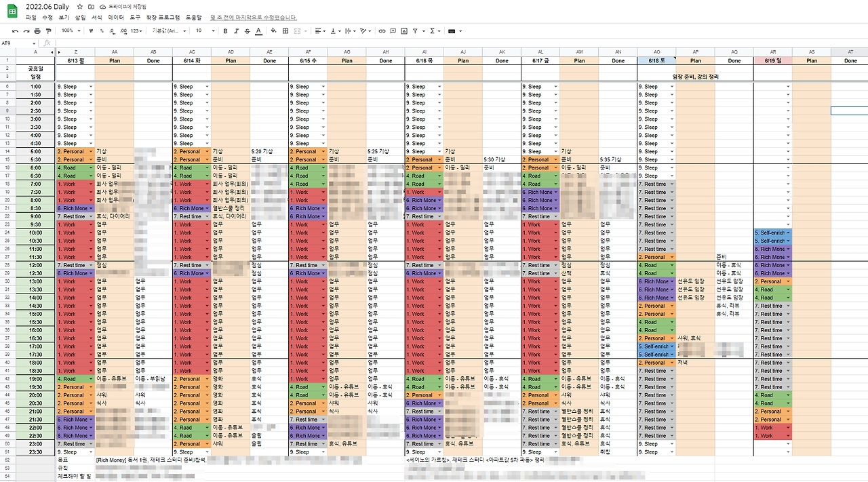Open the name box AT9 dropdown arrow
The height and width of the screenshot is (482, 868).
33,43
